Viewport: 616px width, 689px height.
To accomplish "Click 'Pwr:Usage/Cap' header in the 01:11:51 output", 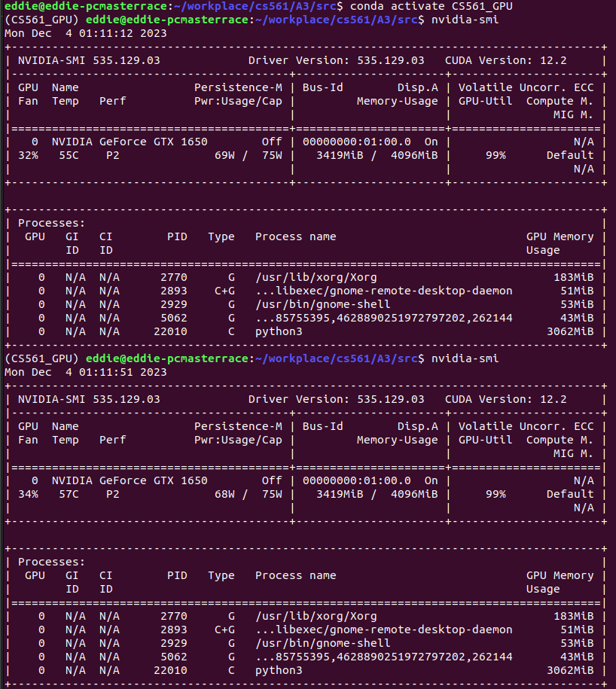I will 238,440.
